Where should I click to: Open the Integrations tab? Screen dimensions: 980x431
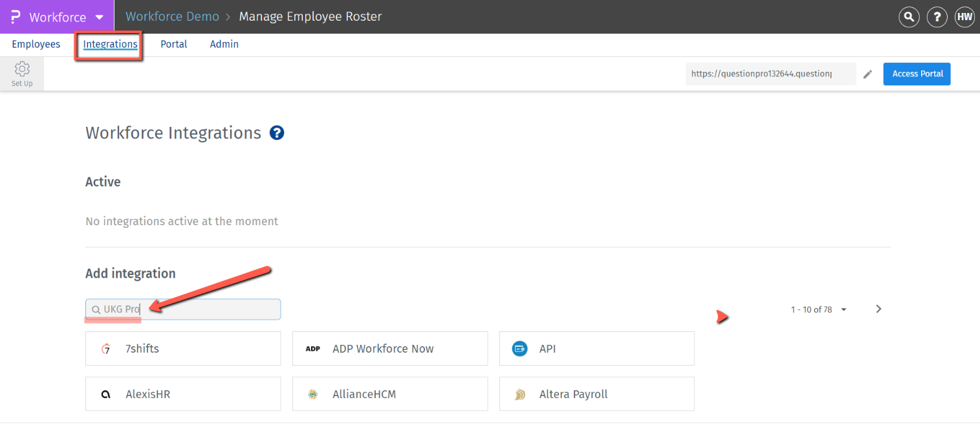point(110,45)
